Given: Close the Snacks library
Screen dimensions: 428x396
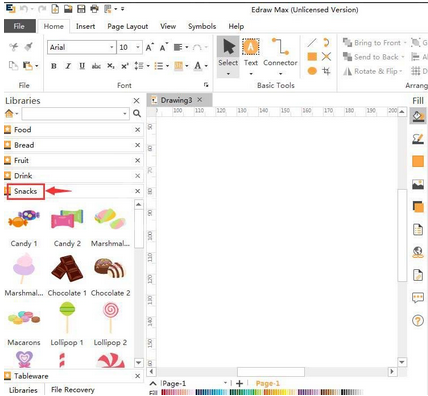Looking at the screenshot, I should pos(137,191).
